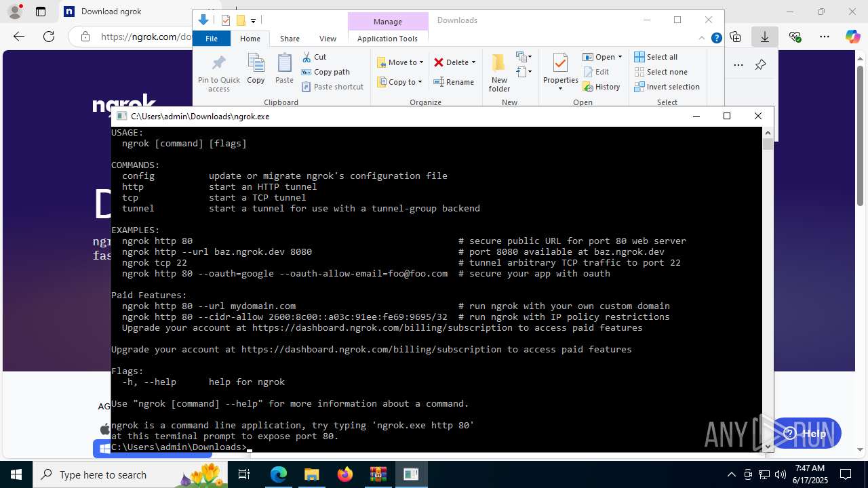The width and height of the screenshot is (868, 488).
Task: Select the Download ngrok browser tab
Action: (125, 12)
